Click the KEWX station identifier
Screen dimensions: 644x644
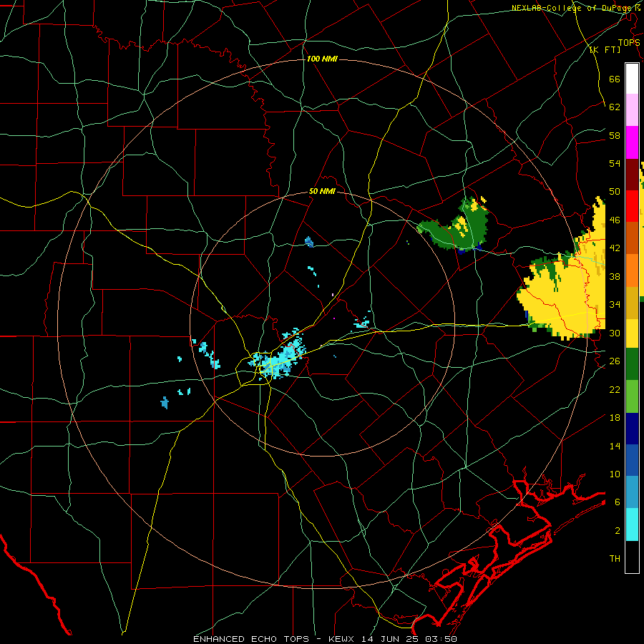pyautogui.click(x=341, y=639)
